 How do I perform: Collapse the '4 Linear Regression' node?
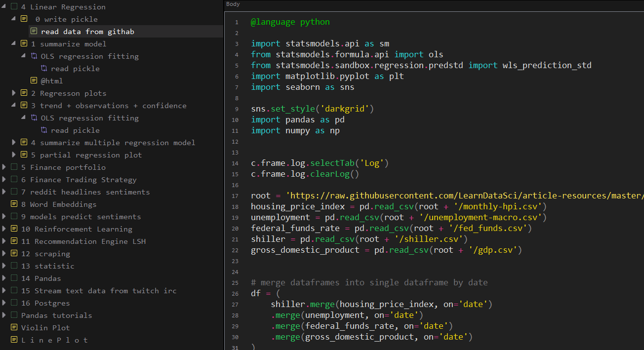coord(4,7)
